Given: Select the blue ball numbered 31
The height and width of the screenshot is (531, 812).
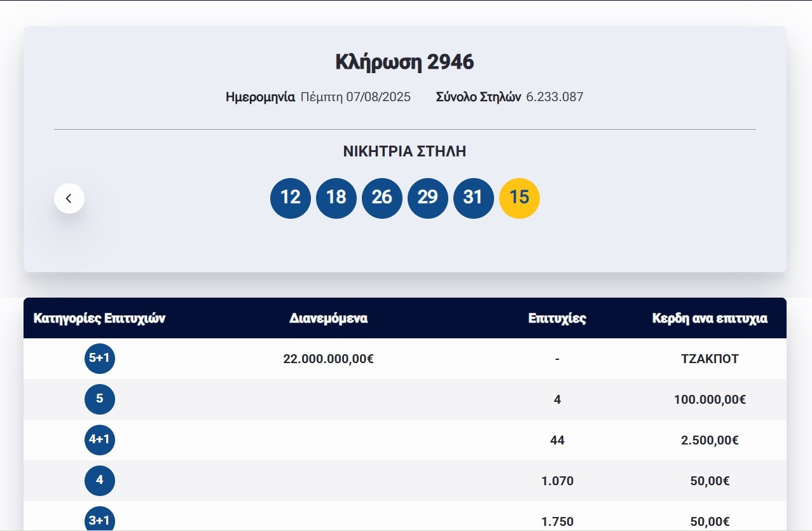Looking at the screenshot, I should pos(473,198).
